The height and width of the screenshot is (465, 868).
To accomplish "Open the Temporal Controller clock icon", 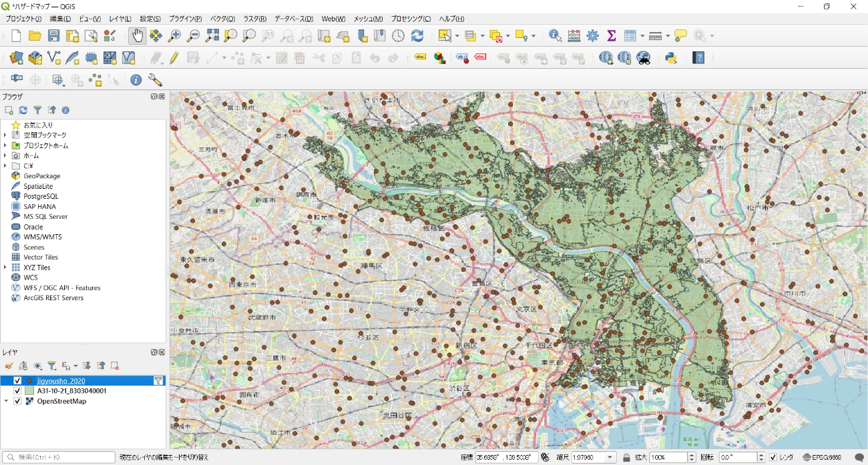I will pos(399,36).
